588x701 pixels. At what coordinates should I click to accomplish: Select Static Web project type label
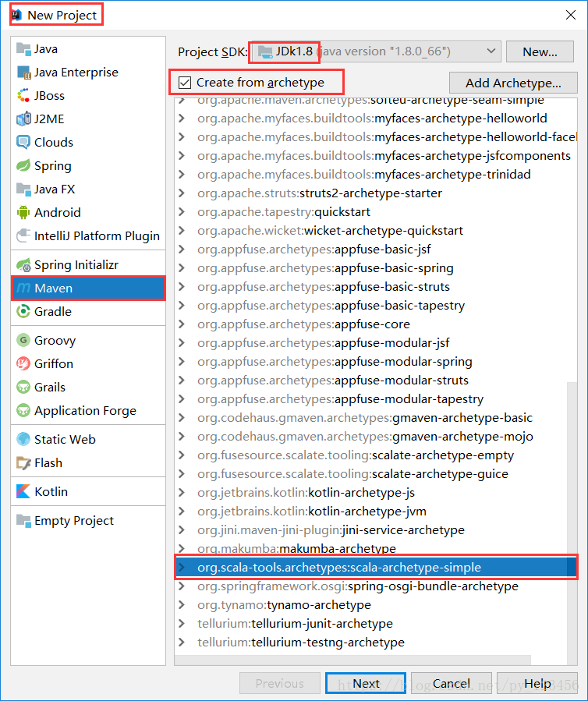(x=65, y=439)
